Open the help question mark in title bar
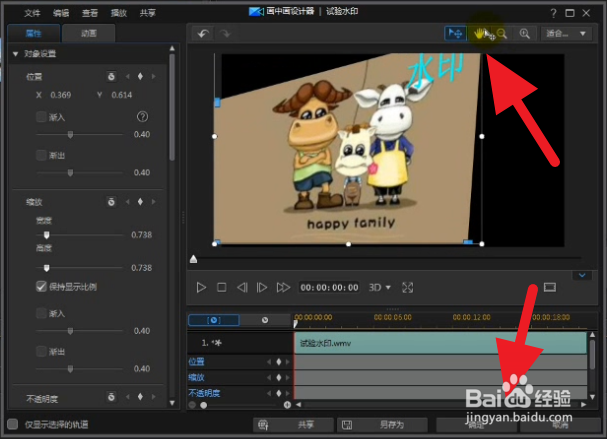 pyautogui.click(x=553, y=13)
